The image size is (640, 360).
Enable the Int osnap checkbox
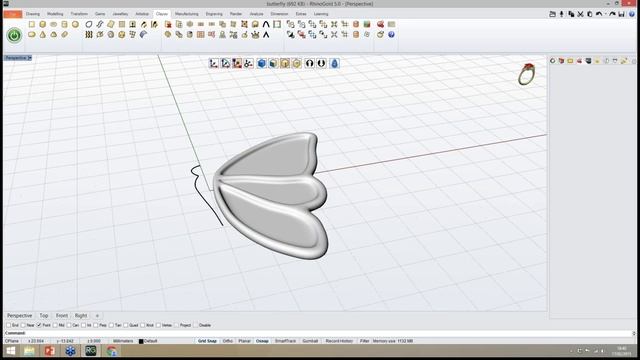(83, 325)
